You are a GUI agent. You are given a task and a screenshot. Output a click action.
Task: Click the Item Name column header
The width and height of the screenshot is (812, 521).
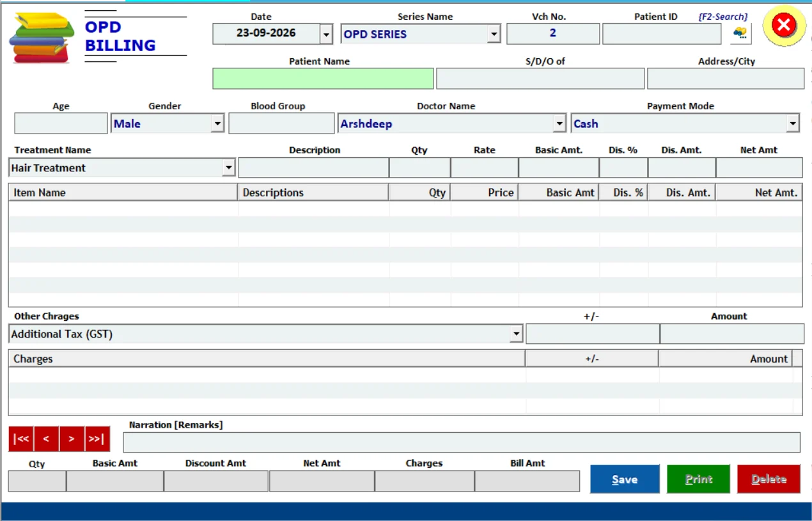point(123,192)
